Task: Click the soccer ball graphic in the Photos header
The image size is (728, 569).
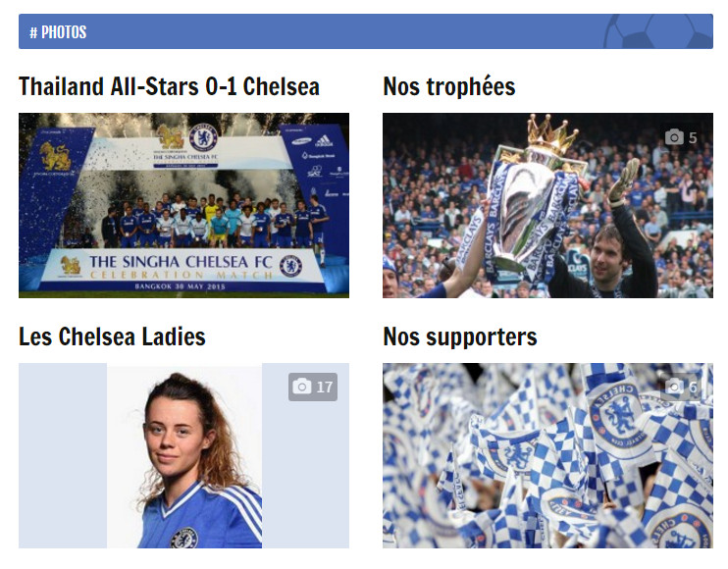Action: point(658,31)
